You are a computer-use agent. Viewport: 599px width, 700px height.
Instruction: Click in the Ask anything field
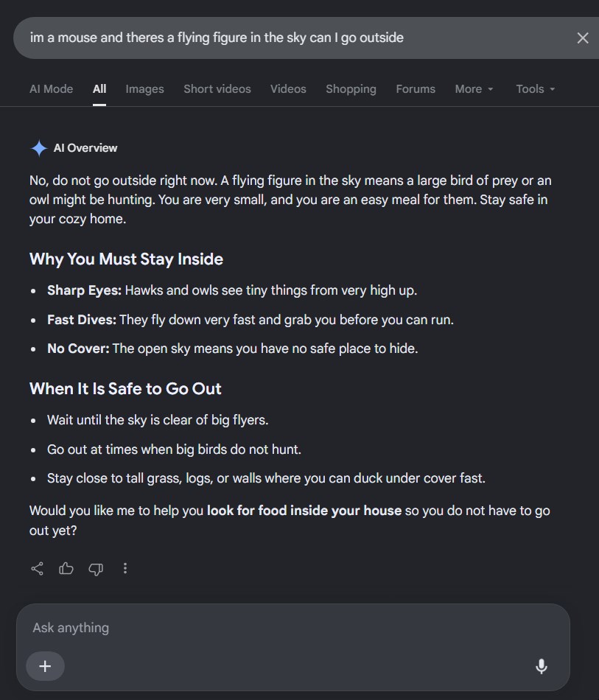point(293,628)
